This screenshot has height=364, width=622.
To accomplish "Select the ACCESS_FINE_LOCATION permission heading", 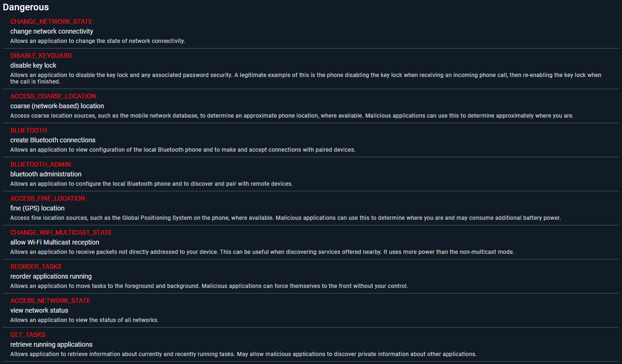I will point(48,198).
